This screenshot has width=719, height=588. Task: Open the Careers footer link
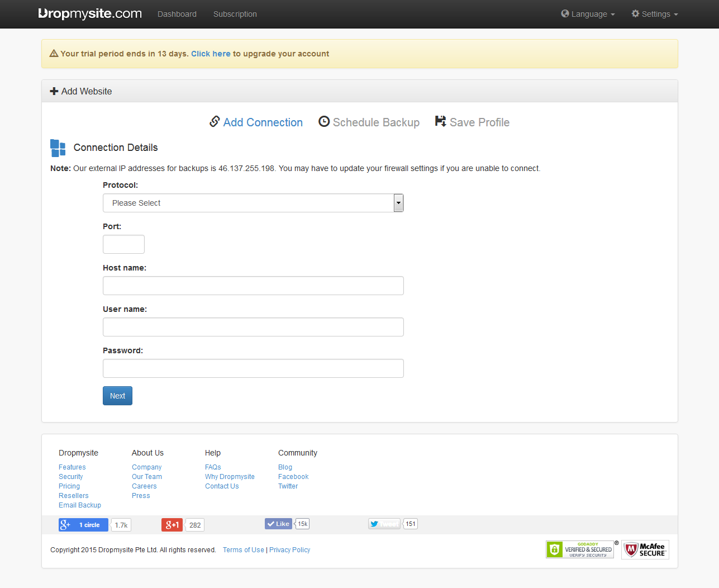pyautogui.click(x=144, y=486)
